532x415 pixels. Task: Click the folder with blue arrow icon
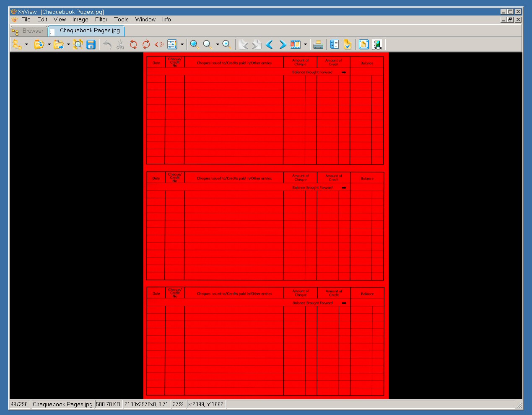coord(59,44)
